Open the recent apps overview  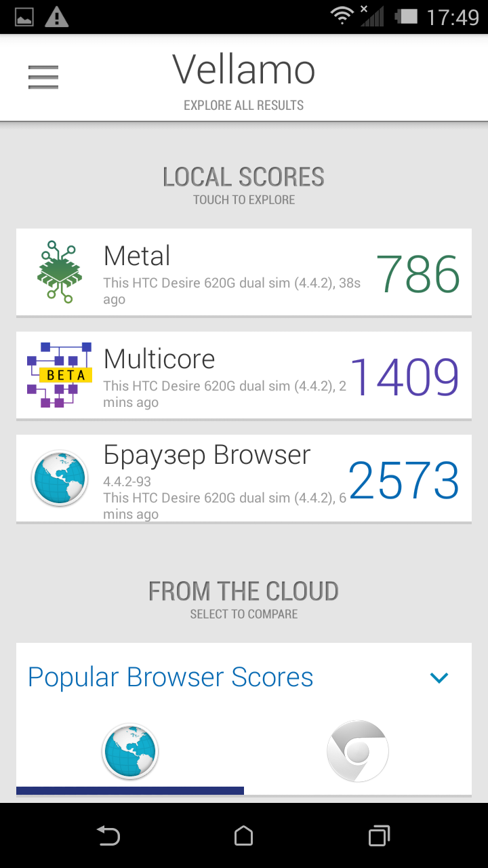379,835
